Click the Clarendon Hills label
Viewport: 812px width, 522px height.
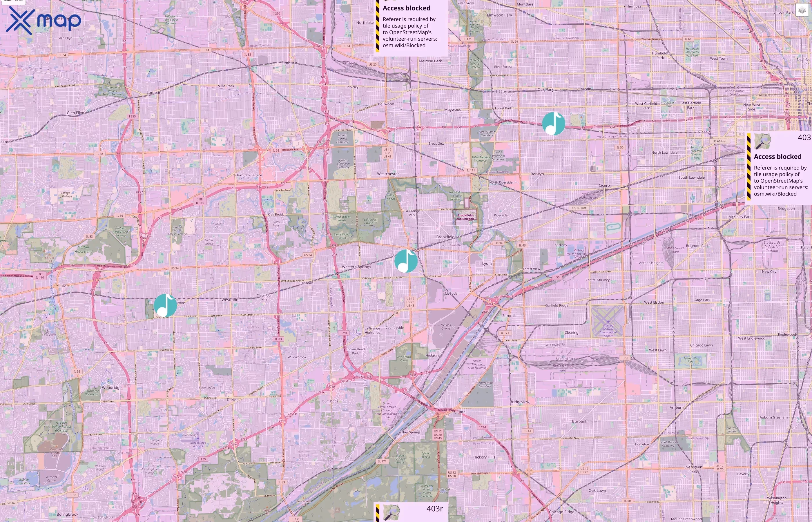click(x=264, y=297)
